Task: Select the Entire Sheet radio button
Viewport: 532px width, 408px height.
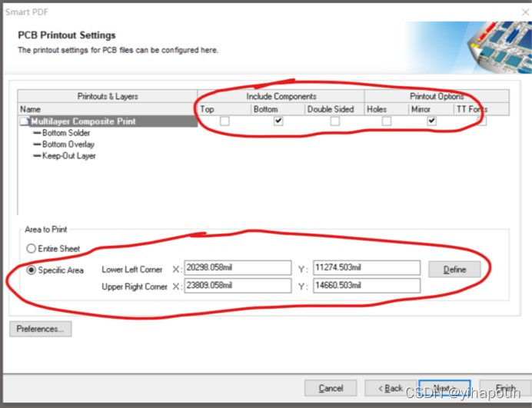Action: click(x=31, y=249)
